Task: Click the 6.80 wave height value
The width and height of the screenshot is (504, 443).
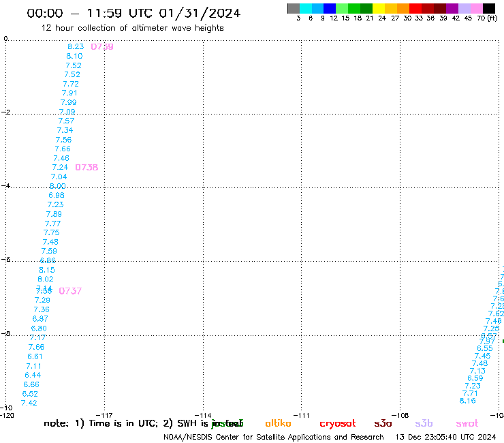Action: click(x=39, y=329)
